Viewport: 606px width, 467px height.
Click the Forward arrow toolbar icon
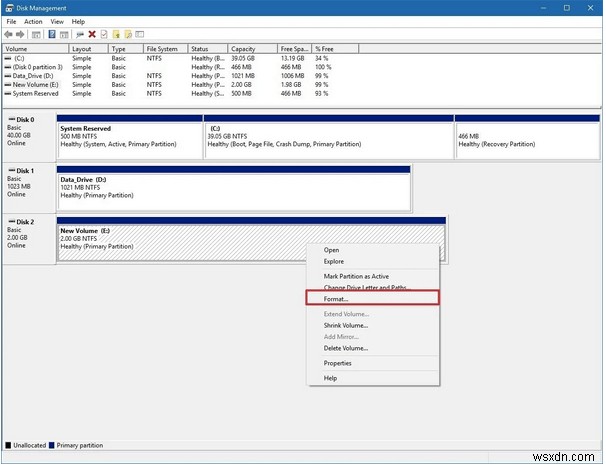click(x=20, y=33)
